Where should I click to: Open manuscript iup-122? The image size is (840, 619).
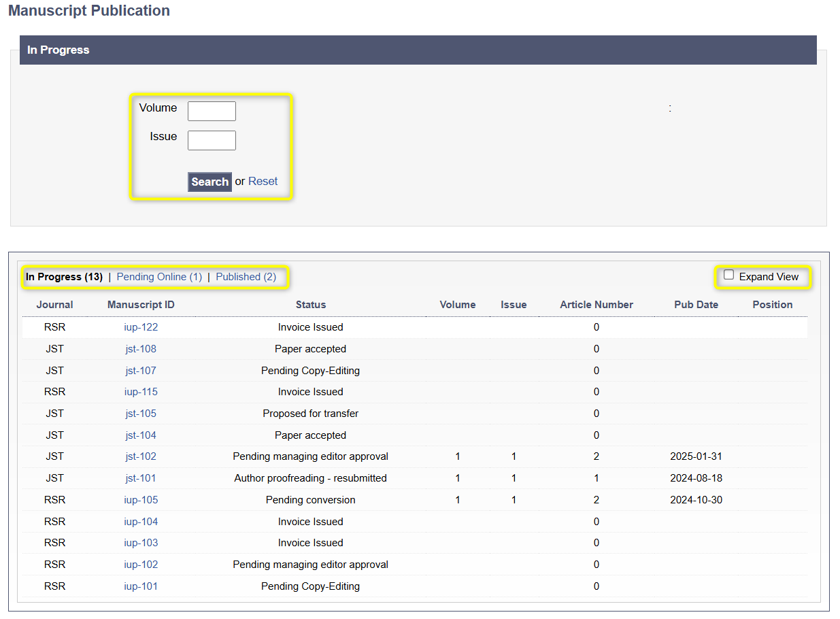[x=141, y=327]
